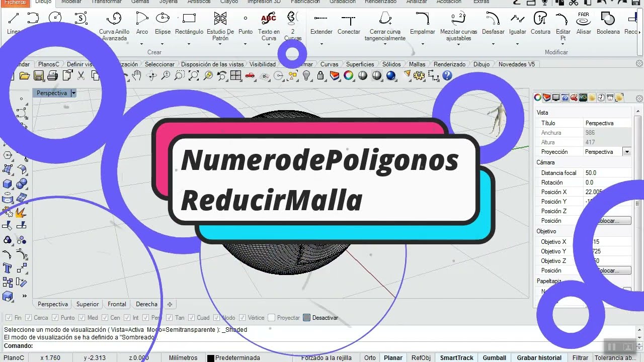The image size is (644, 362).
Task: Toggle Gumball in the status bar
Action: (495, 358)
